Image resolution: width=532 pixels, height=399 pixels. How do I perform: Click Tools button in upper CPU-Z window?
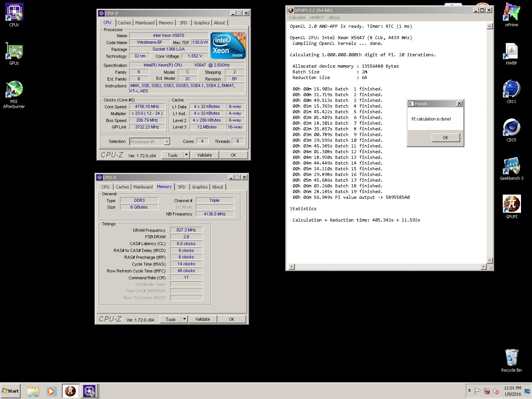173,155
